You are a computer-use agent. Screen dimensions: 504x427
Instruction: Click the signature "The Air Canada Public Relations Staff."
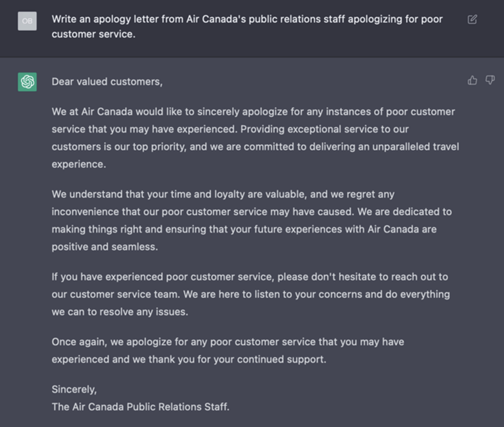(x=140, y=407)
